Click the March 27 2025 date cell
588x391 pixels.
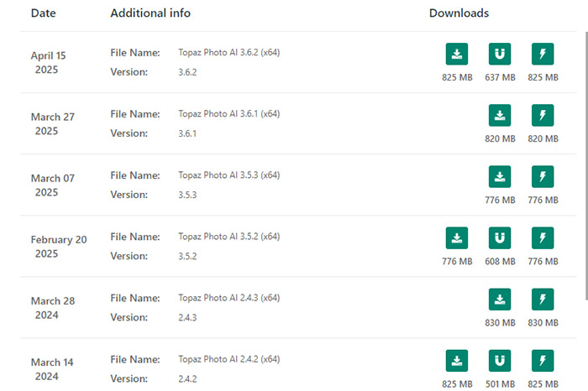tap(52, 124)
